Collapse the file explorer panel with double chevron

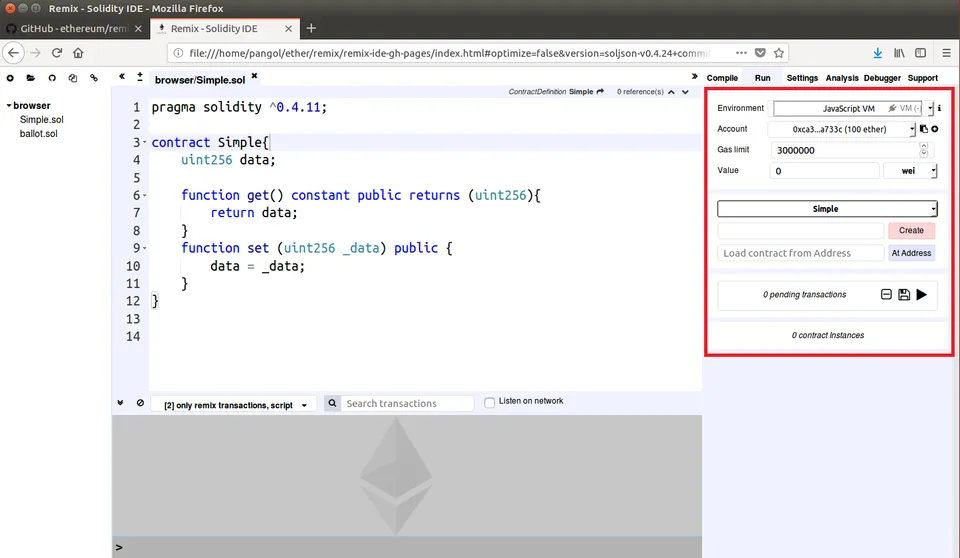[x=122, y=77]
